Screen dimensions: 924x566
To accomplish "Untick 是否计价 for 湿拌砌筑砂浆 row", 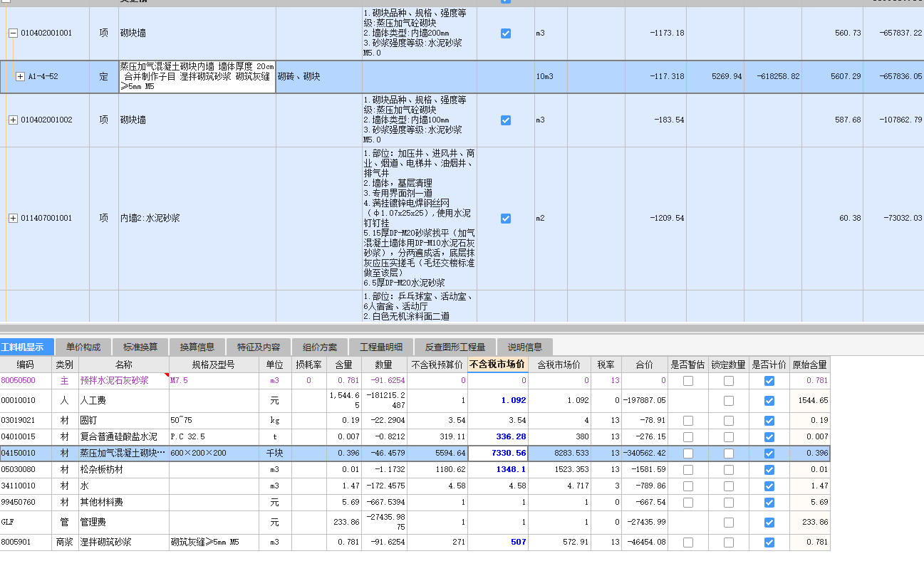I will 769,543.
